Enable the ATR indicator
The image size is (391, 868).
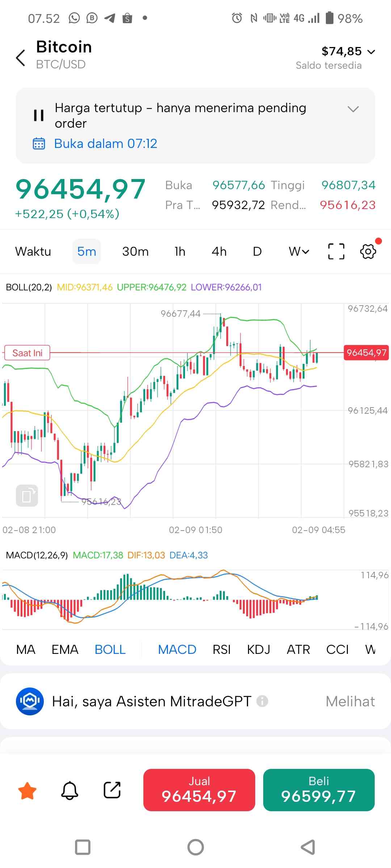click(x=298, y=650)
